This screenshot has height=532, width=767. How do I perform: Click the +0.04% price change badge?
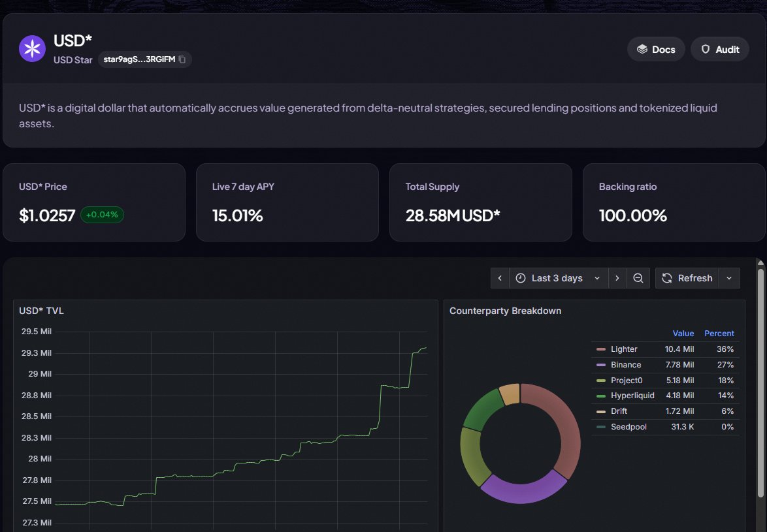(x=102, y=215)
